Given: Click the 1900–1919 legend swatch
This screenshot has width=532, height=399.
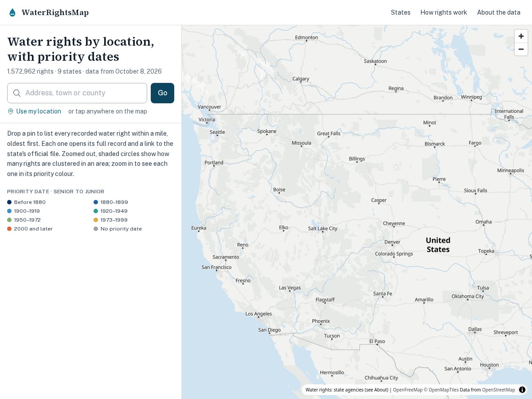Looking at the screenshot, I should (x=9, y=211).
